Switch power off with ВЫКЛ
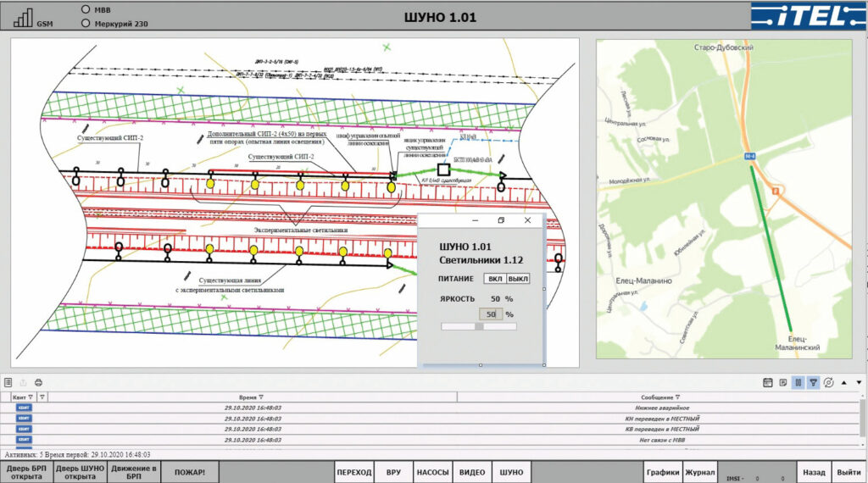868x483 pixels. coord(518,279)
